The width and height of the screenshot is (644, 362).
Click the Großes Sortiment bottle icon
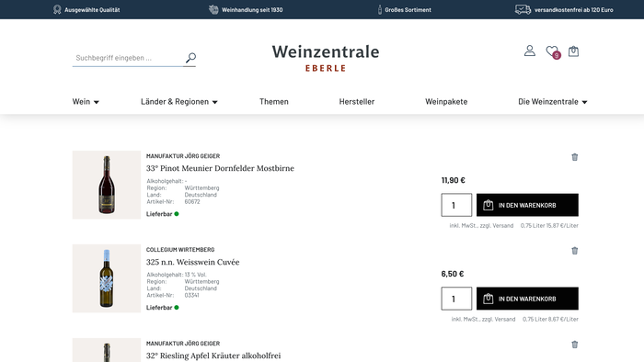coord(379,9)
